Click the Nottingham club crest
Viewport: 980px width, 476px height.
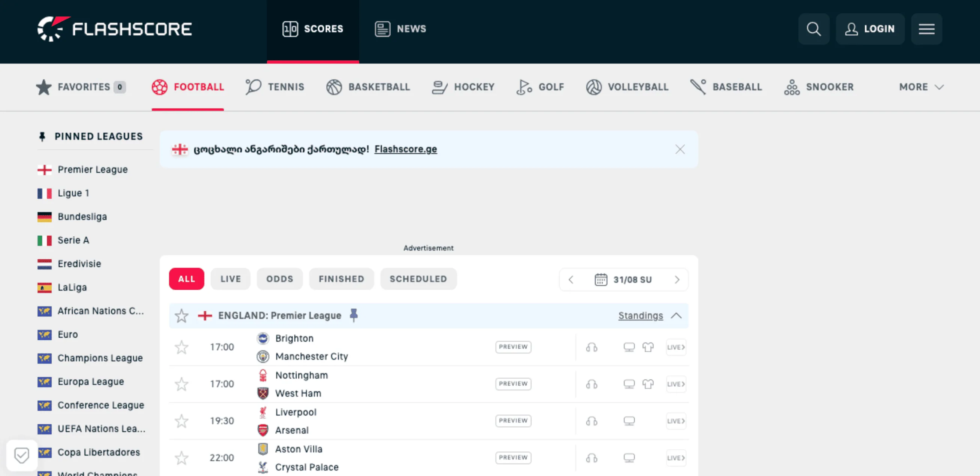[263, 375]
